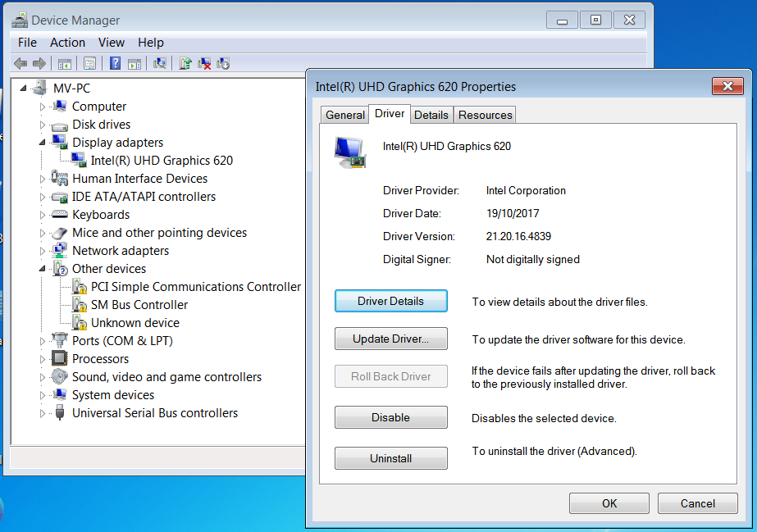Select PCI Simple Communications Controller tree item
This screenshot has height=532, width=757.
(195, 287)
